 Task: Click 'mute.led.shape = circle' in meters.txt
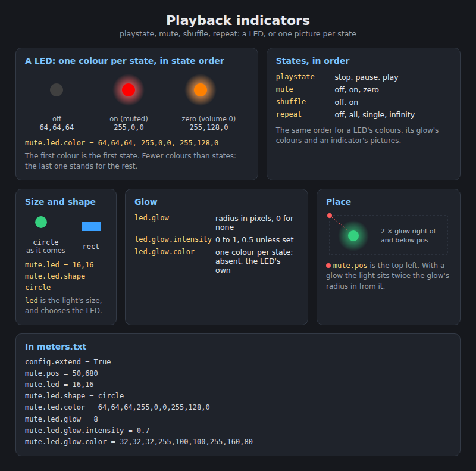[x=74, y=396]
